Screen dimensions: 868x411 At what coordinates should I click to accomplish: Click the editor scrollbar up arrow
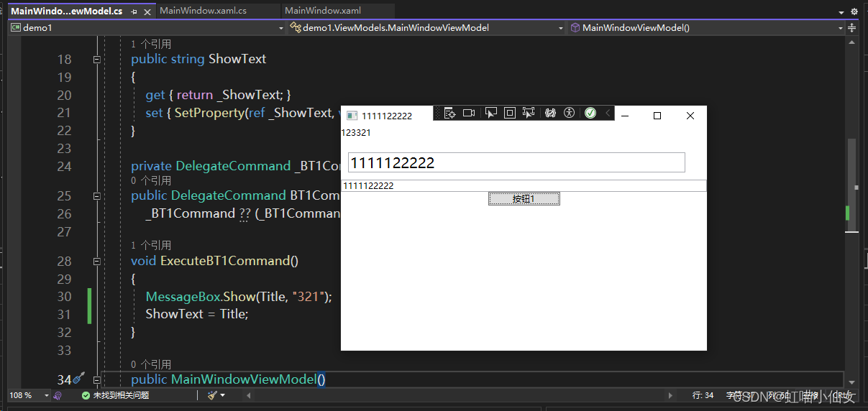pos(851,42)
